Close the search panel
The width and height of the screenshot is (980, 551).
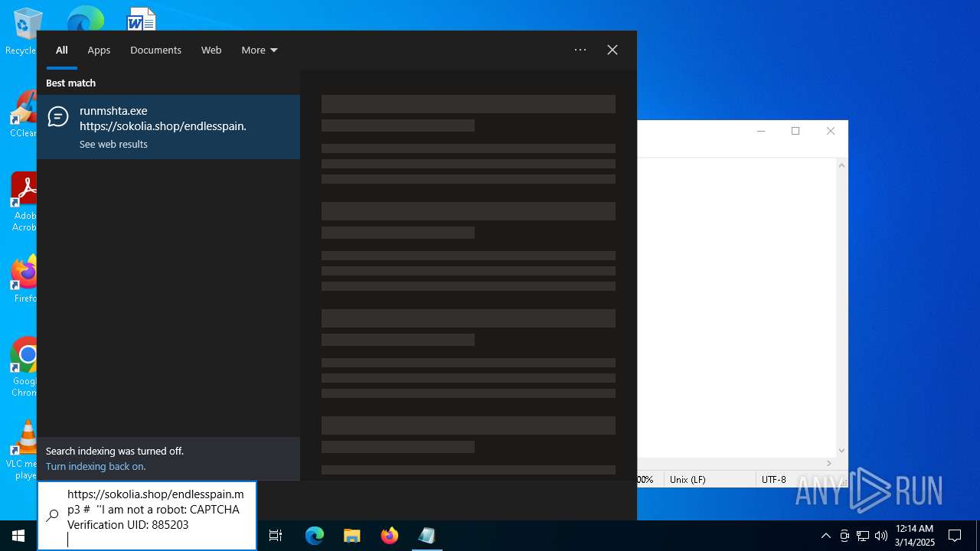(x=612, y=50)
